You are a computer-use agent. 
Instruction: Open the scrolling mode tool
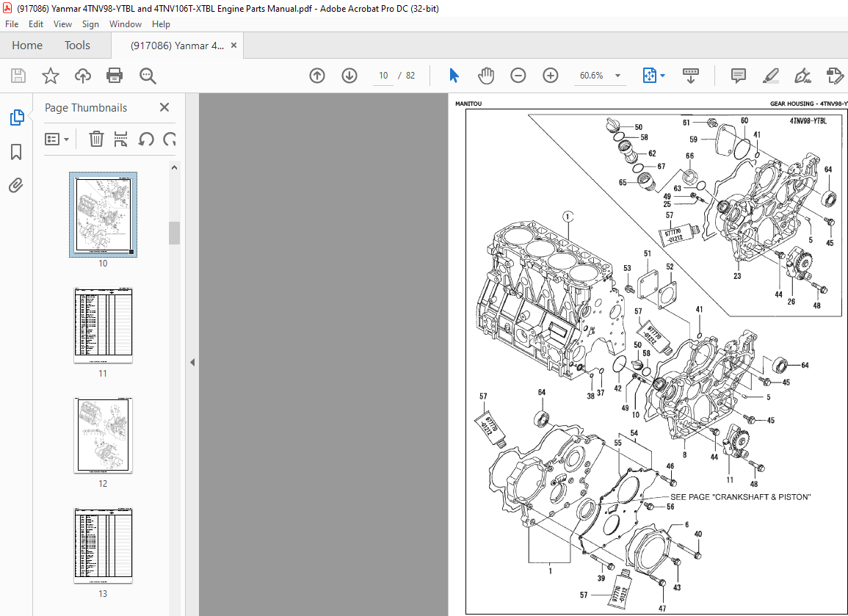(691, 76)
